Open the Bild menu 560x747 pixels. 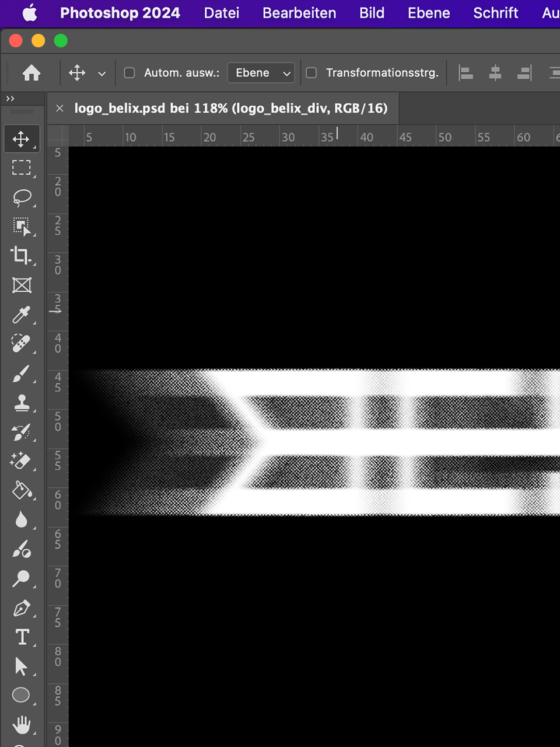click(x=372, y=13)
